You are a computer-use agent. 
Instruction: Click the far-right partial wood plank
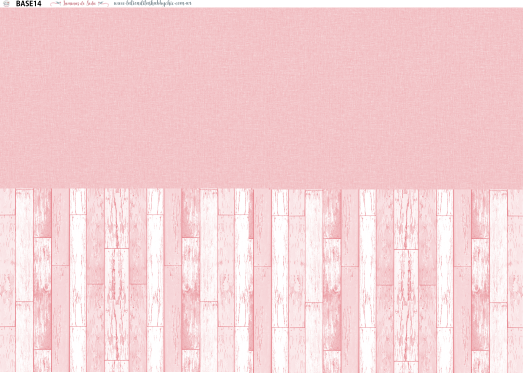pos(515,280)
